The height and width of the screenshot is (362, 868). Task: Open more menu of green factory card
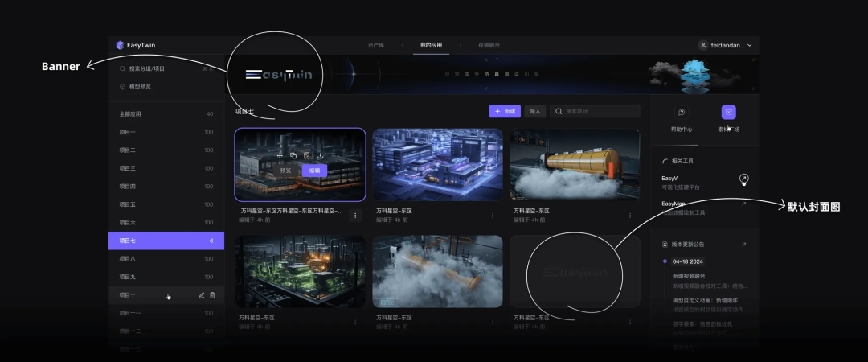355,322
